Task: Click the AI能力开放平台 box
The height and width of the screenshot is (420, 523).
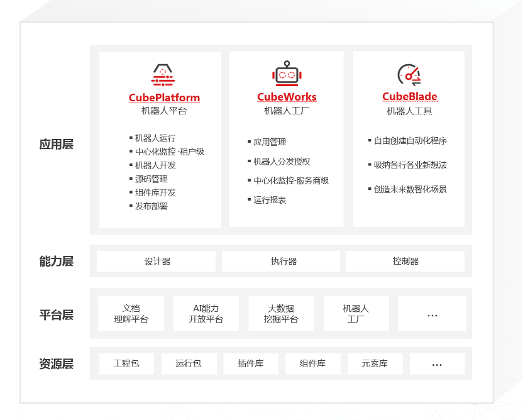Action: [x=206, y=314]
